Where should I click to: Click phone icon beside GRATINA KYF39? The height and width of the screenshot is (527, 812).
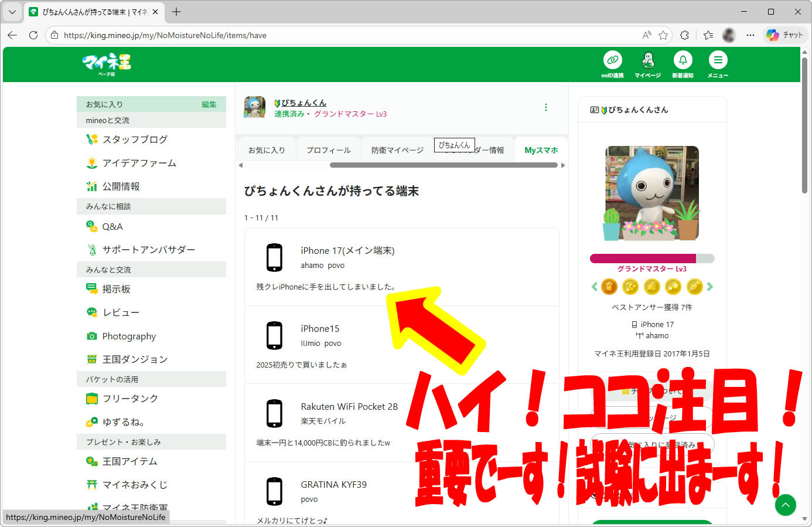pyautogui.click(x=274, y=491)
